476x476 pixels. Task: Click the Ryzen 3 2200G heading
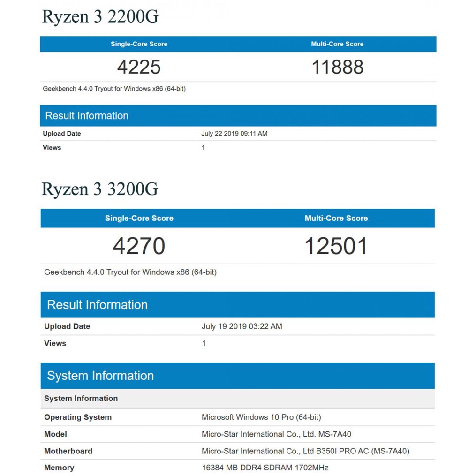pos(100,17)
